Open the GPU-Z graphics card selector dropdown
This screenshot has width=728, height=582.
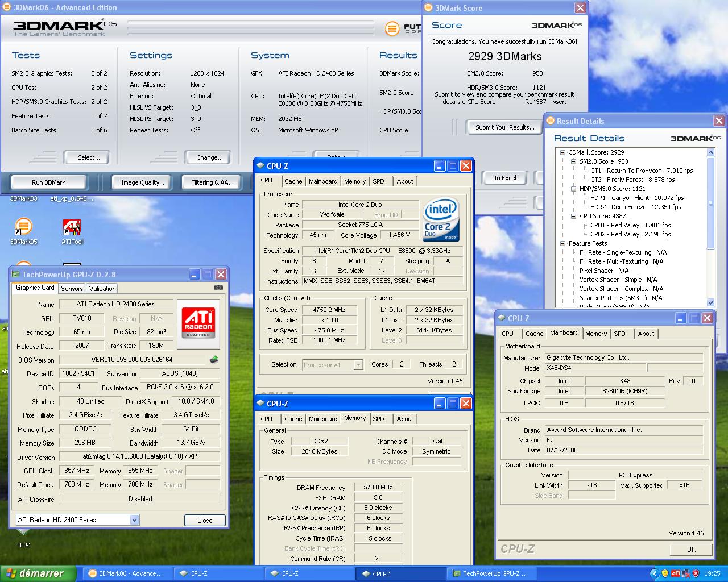[134, 519]
